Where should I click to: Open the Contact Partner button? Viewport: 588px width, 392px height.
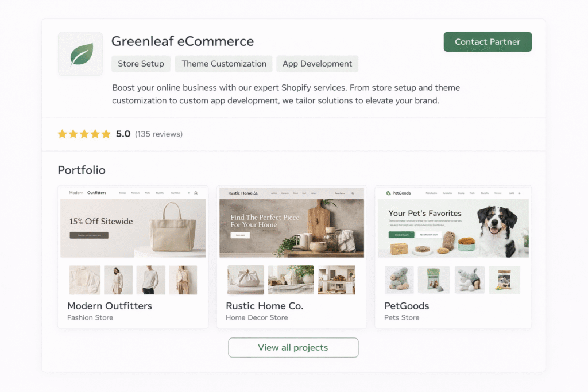pos(488,41)
